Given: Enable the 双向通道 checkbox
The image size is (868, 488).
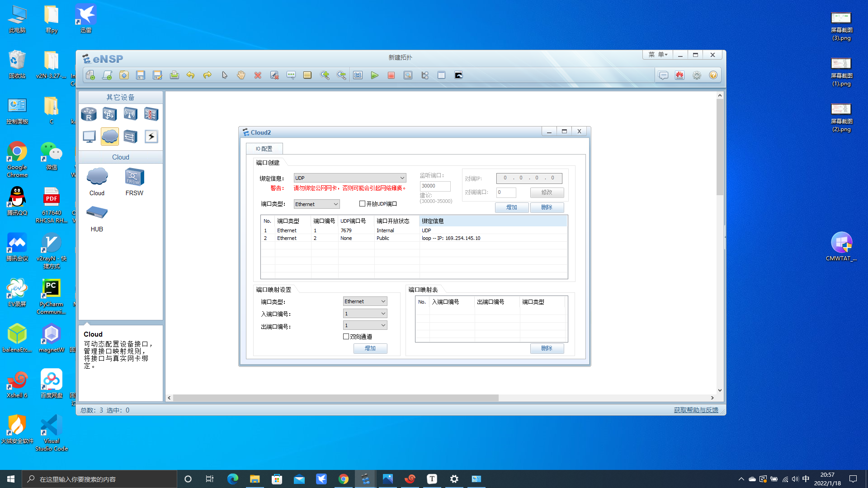Looking at the screenshot, I should pos(346,337).
